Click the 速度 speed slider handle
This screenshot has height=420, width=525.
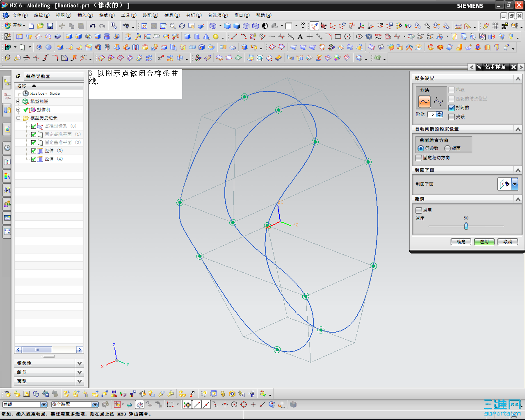(x=466, y=226)
